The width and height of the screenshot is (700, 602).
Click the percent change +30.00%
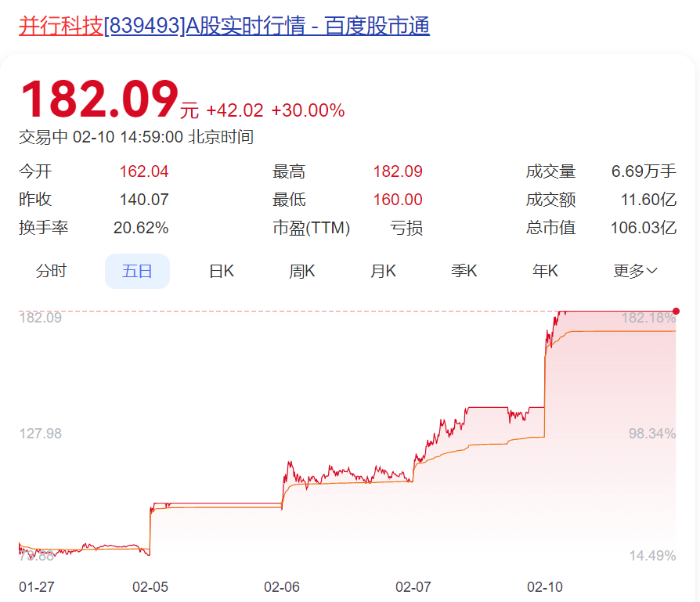coord(308,110)
